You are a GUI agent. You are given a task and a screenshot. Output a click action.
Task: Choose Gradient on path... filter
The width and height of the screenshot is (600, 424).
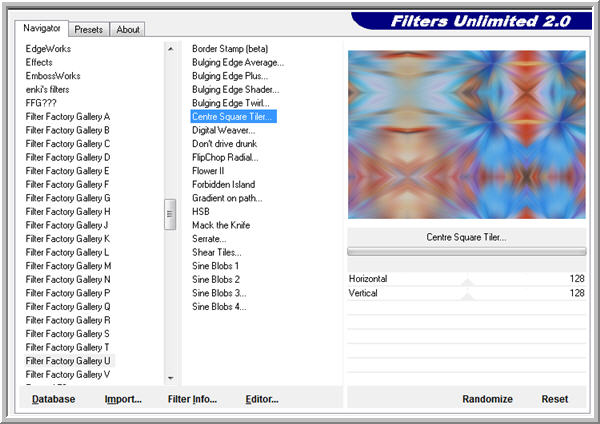[x=227, y=198]
